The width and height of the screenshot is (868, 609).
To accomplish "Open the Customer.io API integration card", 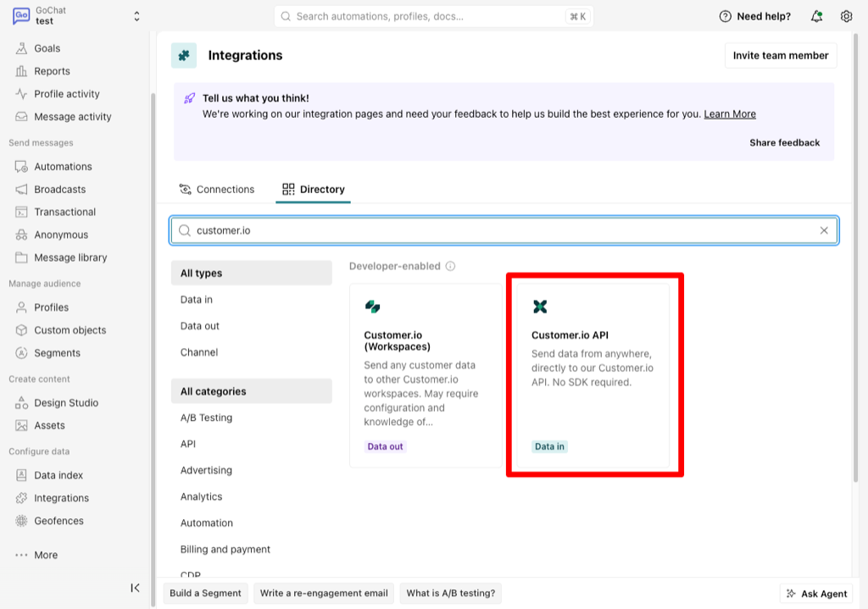I will 593,375.
